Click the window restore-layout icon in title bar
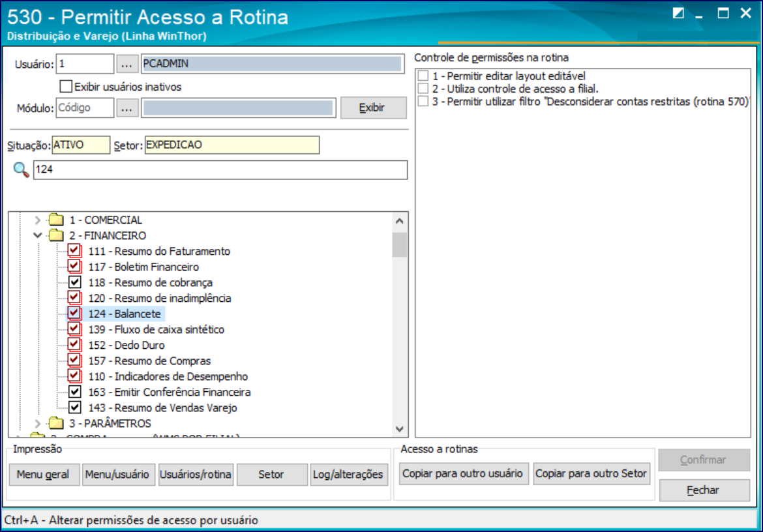This screenshot has height=532, width=763. pos(678,13)
